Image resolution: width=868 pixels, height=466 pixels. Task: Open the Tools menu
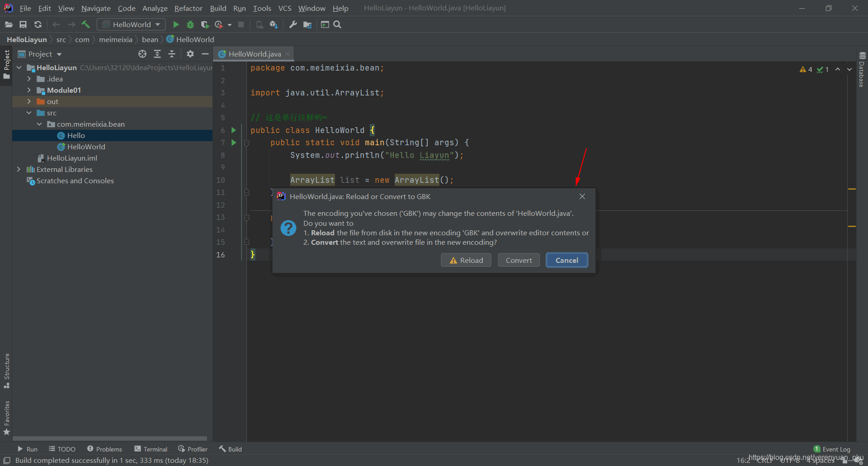(x=262, y=8)
